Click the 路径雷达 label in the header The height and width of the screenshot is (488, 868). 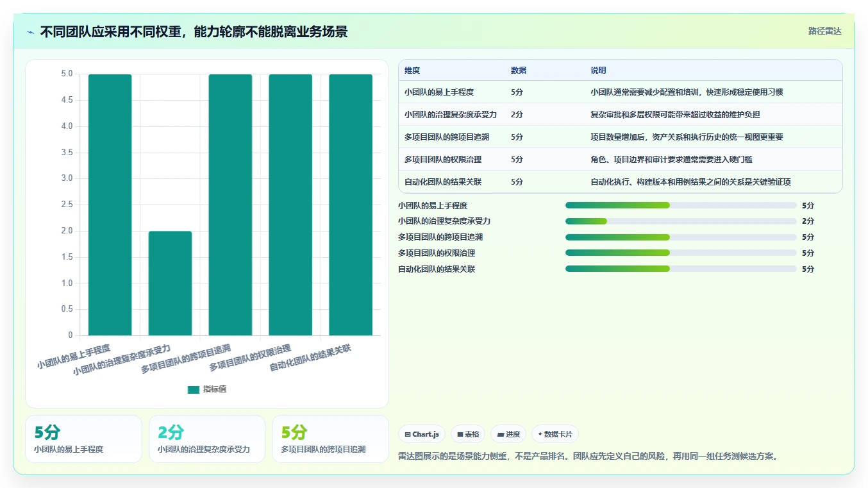pos(824,31)
